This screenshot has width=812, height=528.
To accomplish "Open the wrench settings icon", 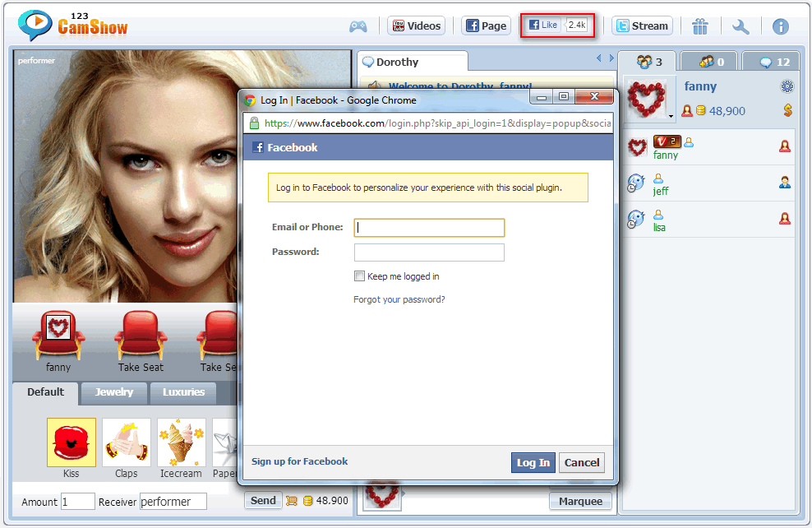I will click(x=740, y=26).
